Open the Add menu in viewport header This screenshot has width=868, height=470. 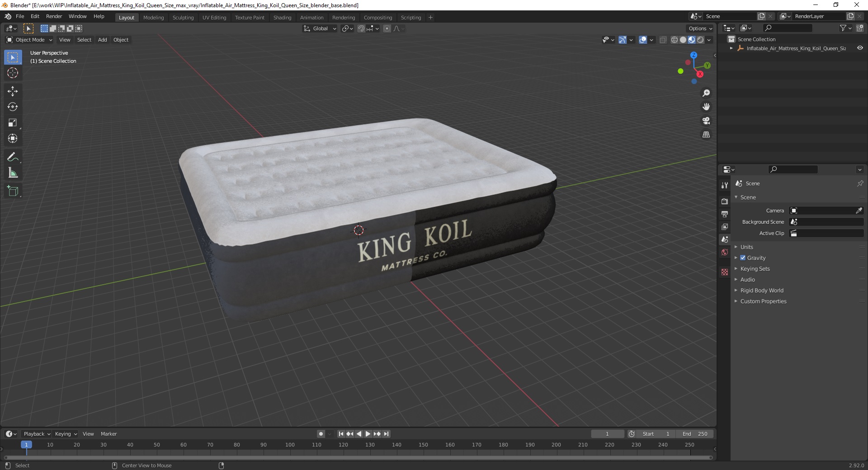tap(103, 40)
